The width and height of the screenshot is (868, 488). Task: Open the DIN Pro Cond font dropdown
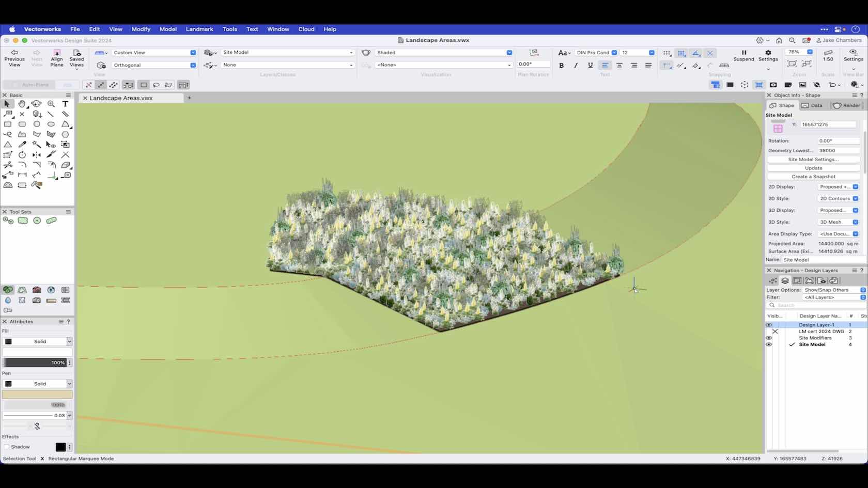point(596,53)
